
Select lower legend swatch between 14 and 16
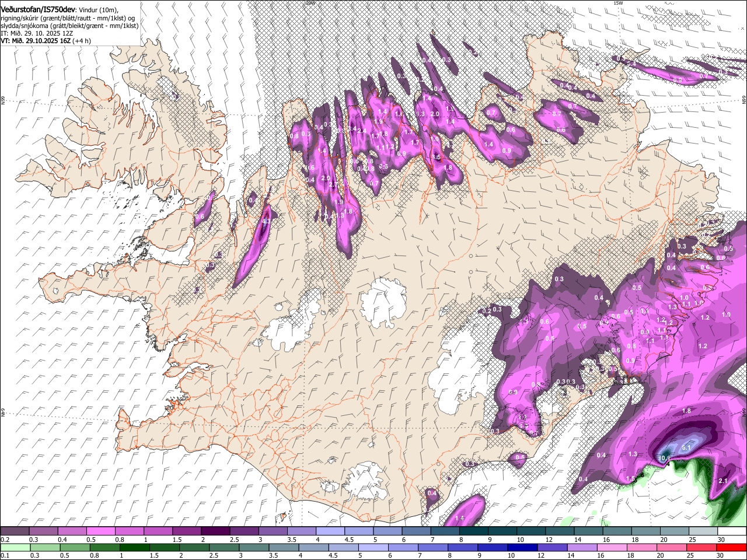(582, 548)
